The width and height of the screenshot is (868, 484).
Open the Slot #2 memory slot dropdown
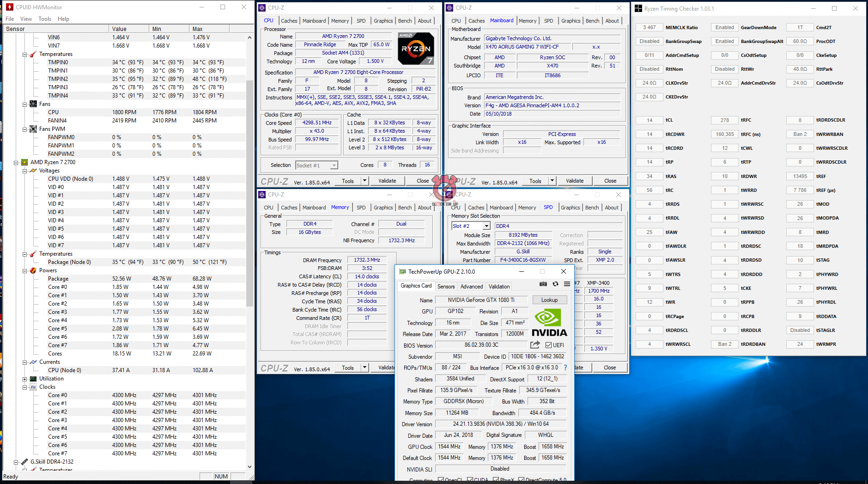click(486, 226)
